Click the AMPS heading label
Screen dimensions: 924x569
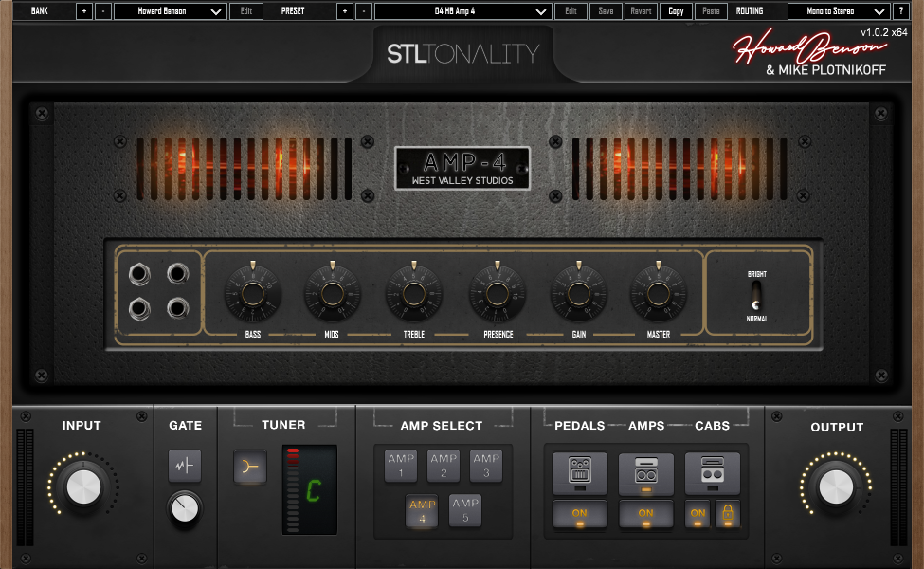(646, 426)
